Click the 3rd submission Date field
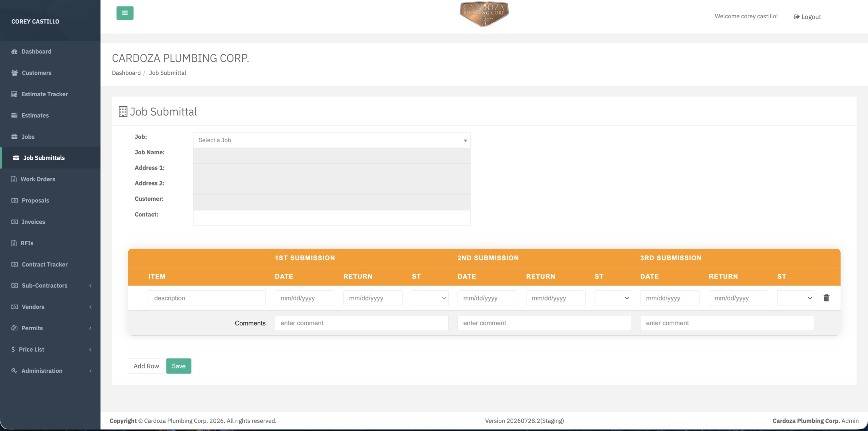The image size is (868, 431). coord(670,298)
